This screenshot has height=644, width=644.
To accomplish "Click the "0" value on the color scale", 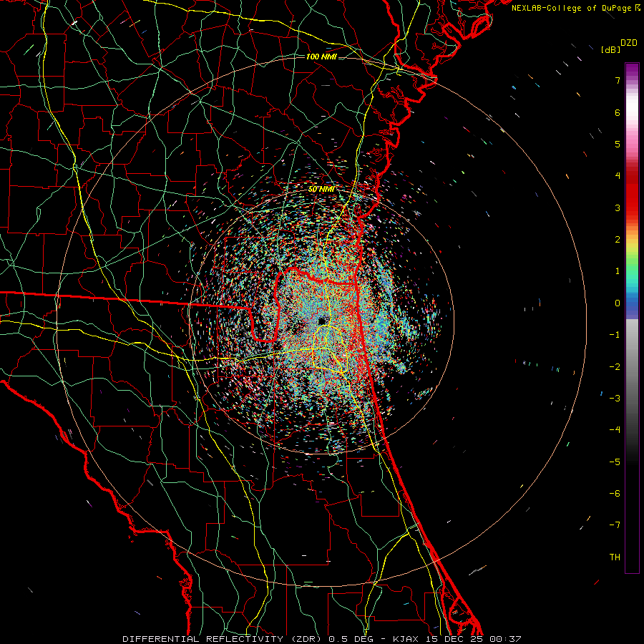I will tap(618, 303).
